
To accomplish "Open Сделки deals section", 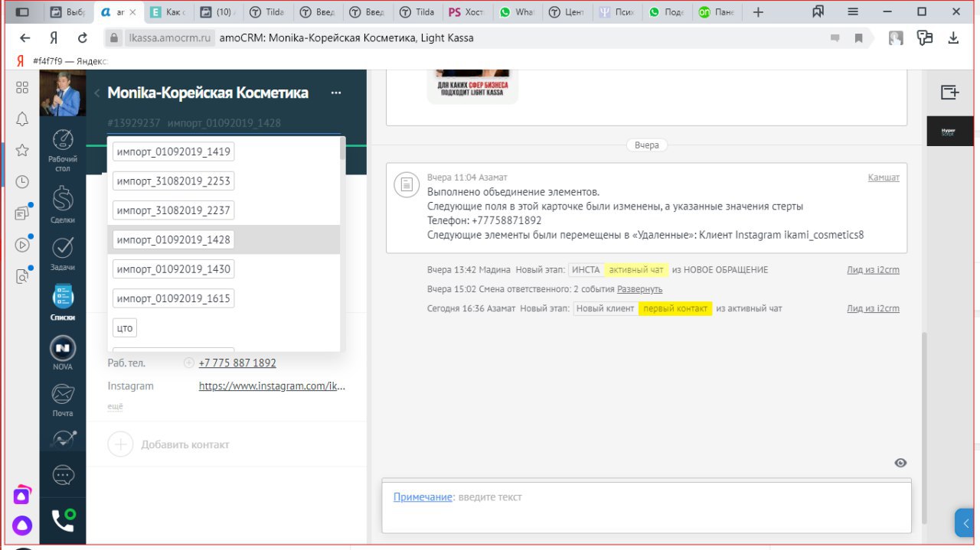I will tap(62, 205).
